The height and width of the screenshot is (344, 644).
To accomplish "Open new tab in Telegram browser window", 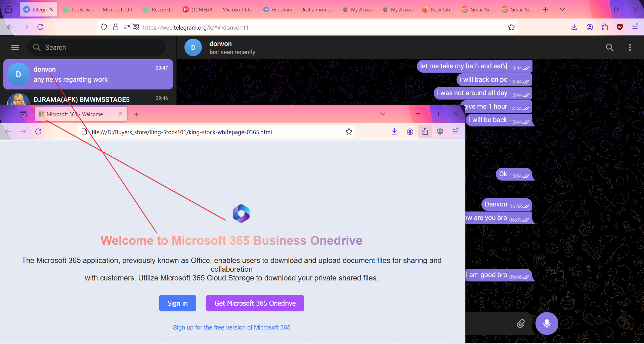I will tap(545, 9).
